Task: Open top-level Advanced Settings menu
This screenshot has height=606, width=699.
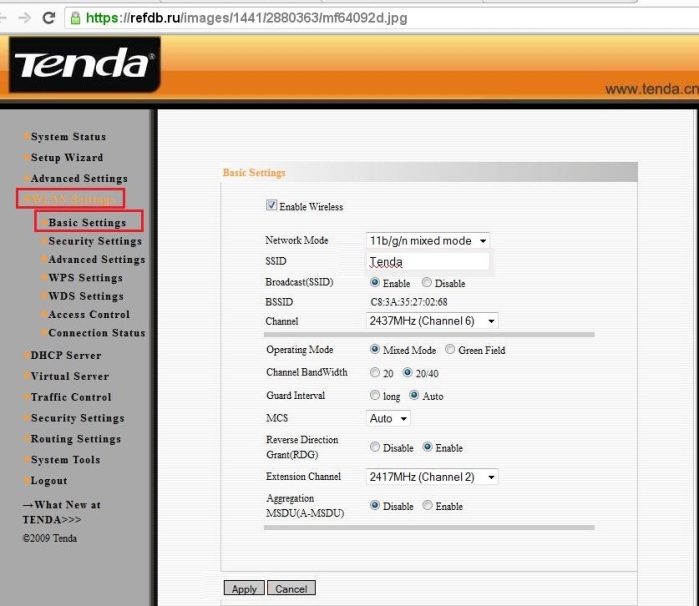Action: [79, 178]
